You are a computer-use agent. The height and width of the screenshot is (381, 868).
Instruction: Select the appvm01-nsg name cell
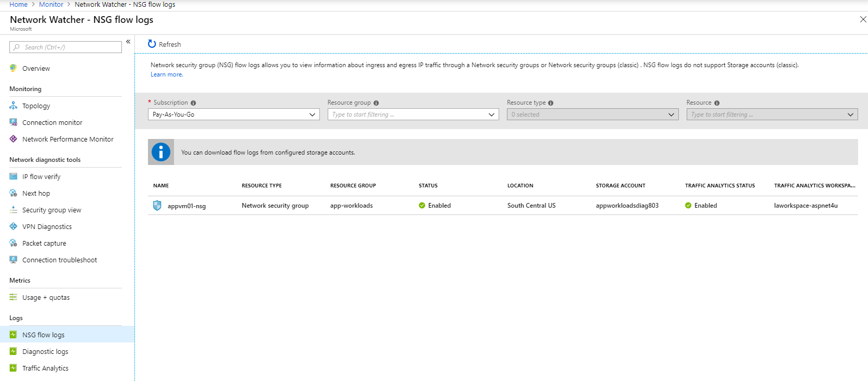[x=187, y=206]
